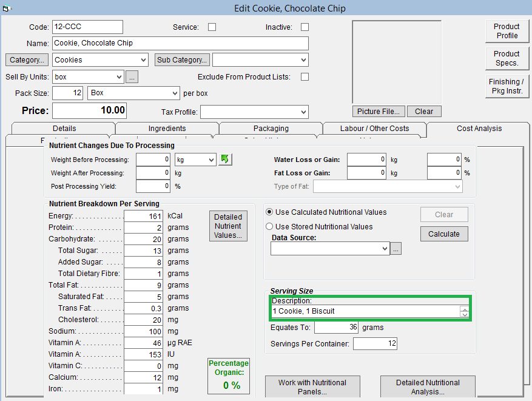Click the Sub Category... button
Viewport: 532px width, 401px height.
(x=182, y=60)
